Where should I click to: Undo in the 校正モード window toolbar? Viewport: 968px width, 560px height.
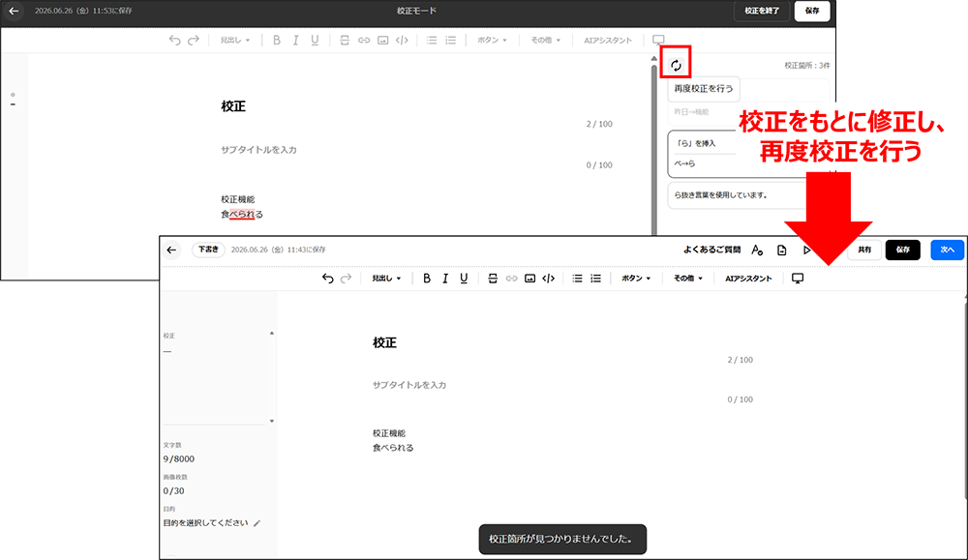point(174,40)
